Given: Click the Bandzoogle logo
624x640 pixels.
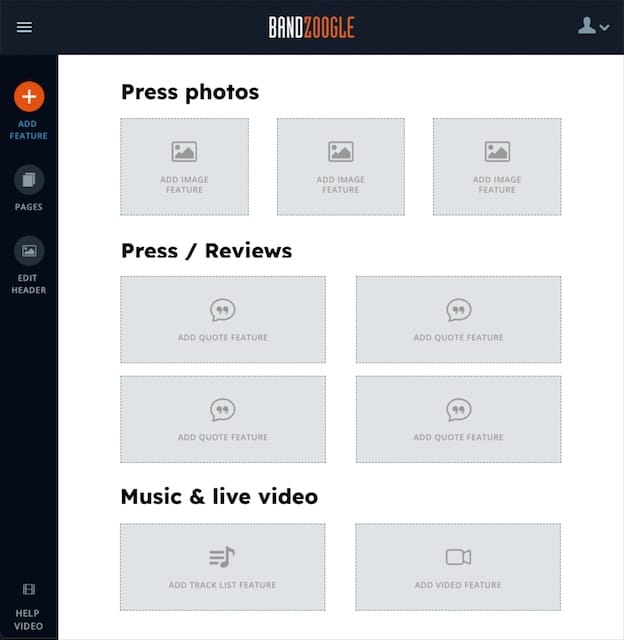Looking at the screenshot, I should pyautogui.click(x=311, y=27).
